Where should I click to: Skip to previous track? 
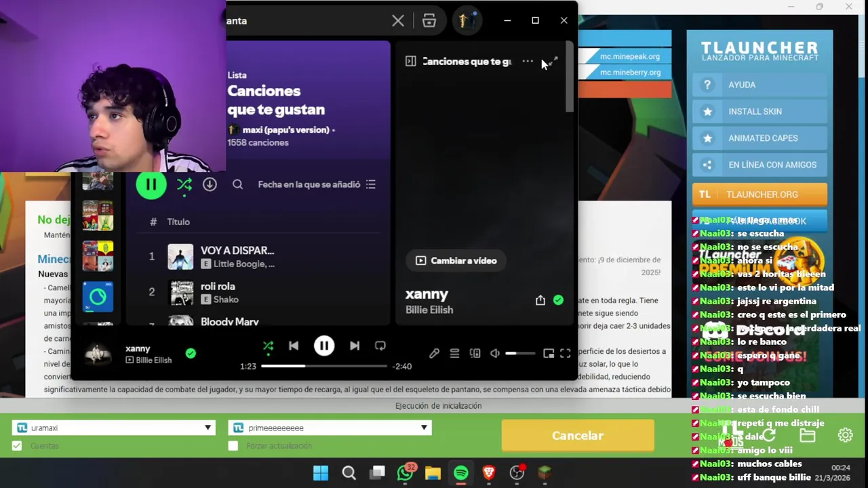[x=294, y=346]
